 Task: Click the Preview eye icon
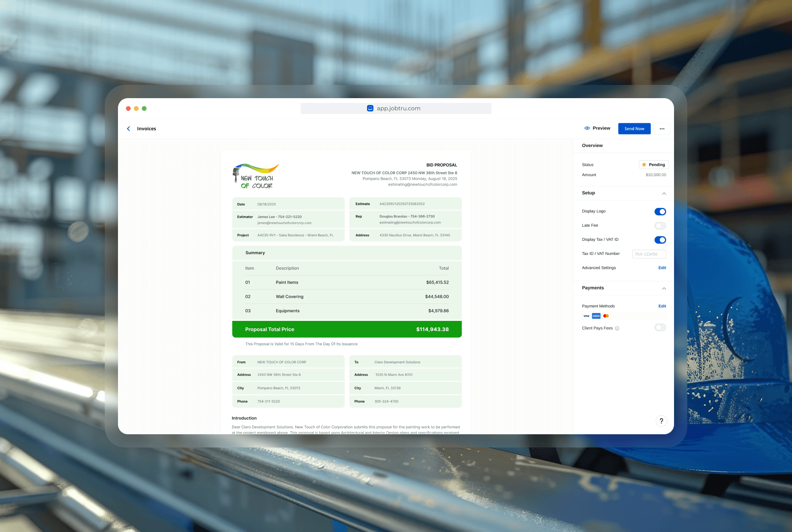(x=587, y=128)
